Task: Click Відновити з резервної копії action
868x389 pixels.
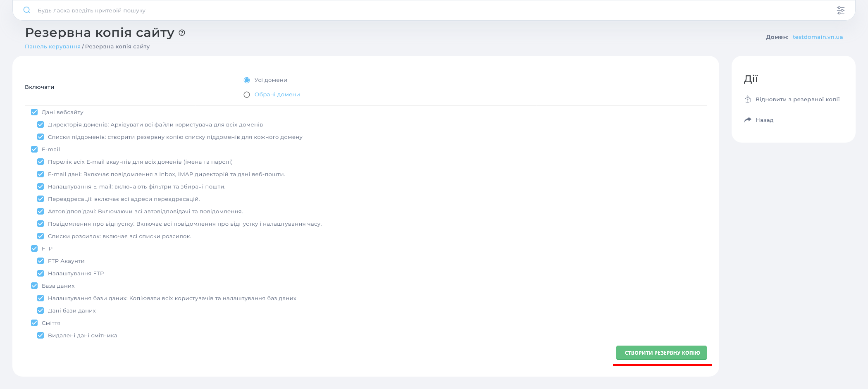Action: [798, 99]
